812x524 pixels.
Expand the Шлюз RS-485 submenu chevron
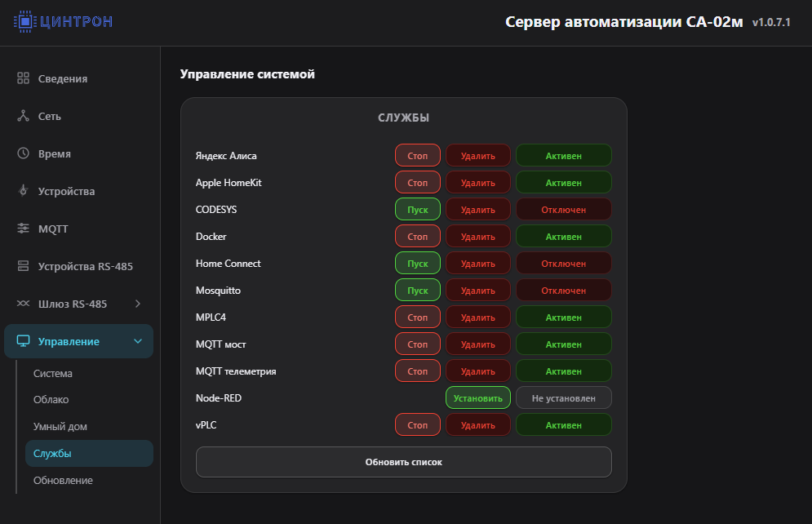138,304
